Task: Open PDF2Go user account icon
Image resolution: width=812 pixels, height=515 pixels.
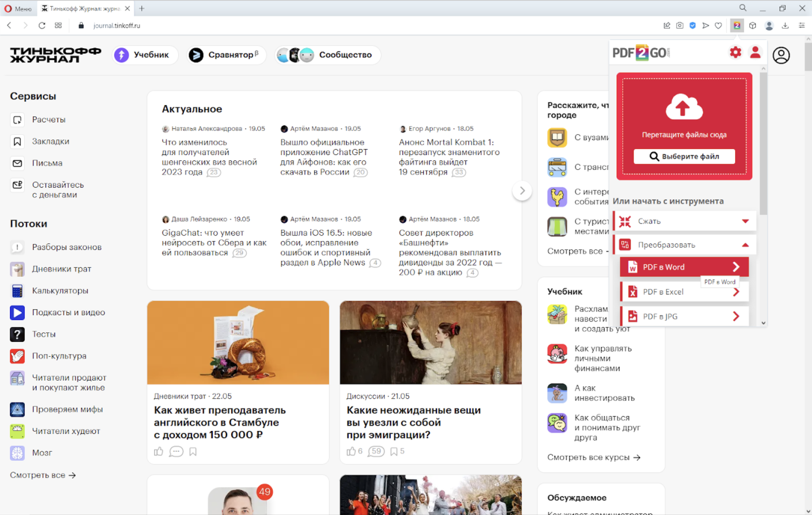Action: [755, 52]
